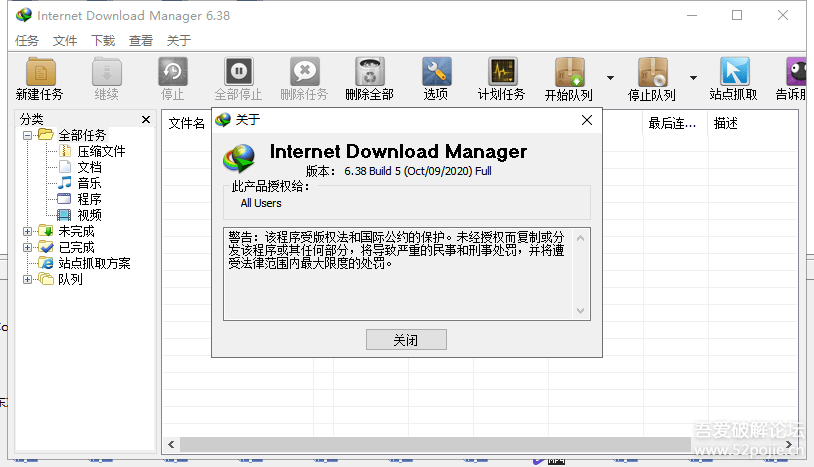Open the 计划任务 scheduler icon
Image resolution: width=814 pixels, height=467 pixels.
coord(502,72)
